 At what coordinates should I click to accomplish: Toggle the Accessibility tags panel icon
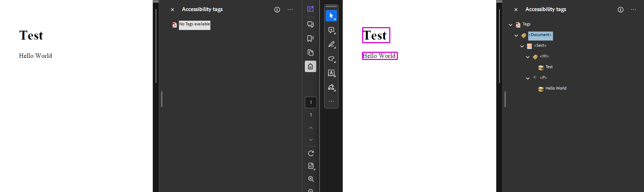[x=311, y=66]
